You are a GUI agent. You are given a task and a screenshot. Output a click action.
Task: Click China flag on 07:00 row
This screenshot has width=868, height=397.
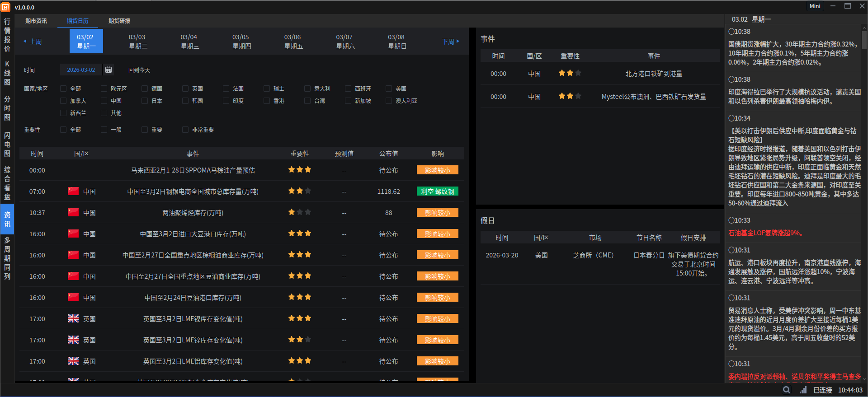[73, 191]
